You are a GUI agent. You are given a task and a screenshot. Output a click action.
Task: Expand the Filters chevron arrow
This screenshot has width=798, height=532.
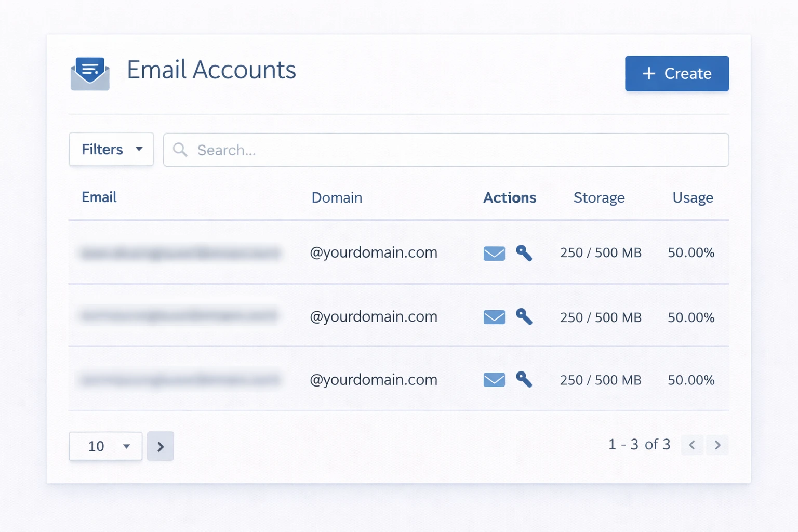click(x=139, y=149)
